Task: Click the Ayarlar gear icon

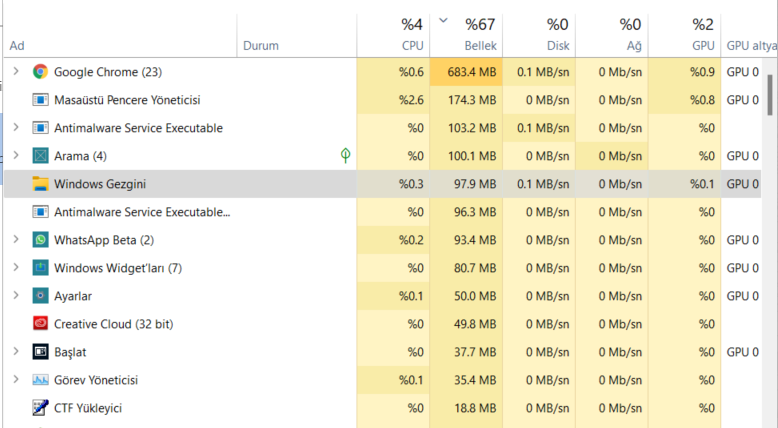Action: (40, 296)
